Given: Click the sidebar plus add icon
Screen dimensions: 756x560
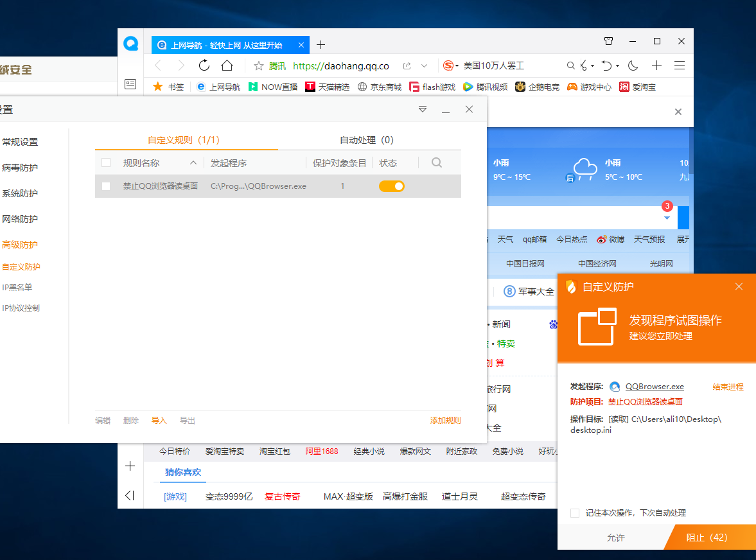Looking at the screenshot, I should (130, 466).
